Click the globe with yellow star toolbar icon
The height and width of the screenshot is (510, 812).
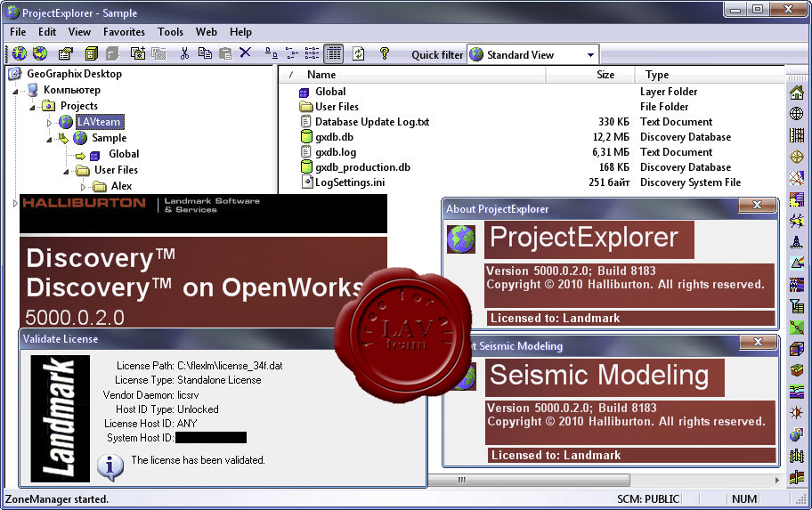[20, 53]
